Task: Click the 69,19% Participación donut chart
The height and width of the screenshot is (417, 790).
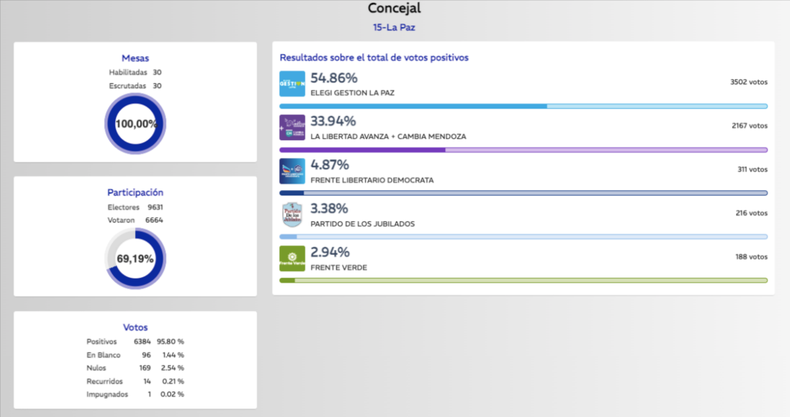Action: click(136, 258)
